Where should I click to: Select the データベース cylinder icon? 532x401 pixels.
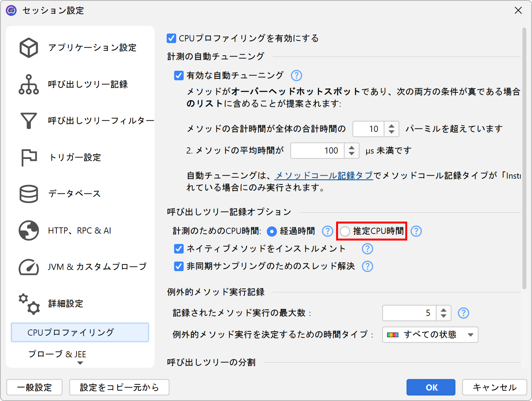click(x=29, y=194)
